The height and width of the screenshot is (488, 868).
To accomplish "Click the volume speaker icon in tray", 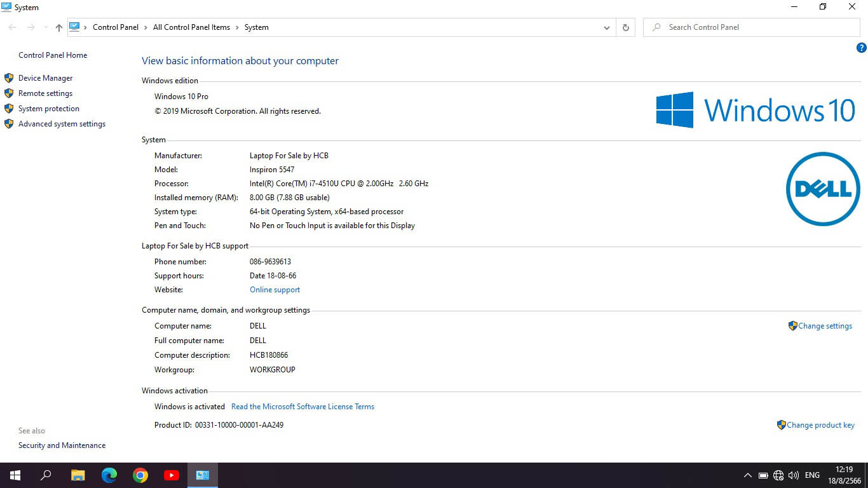I will [x=793, y=475].
